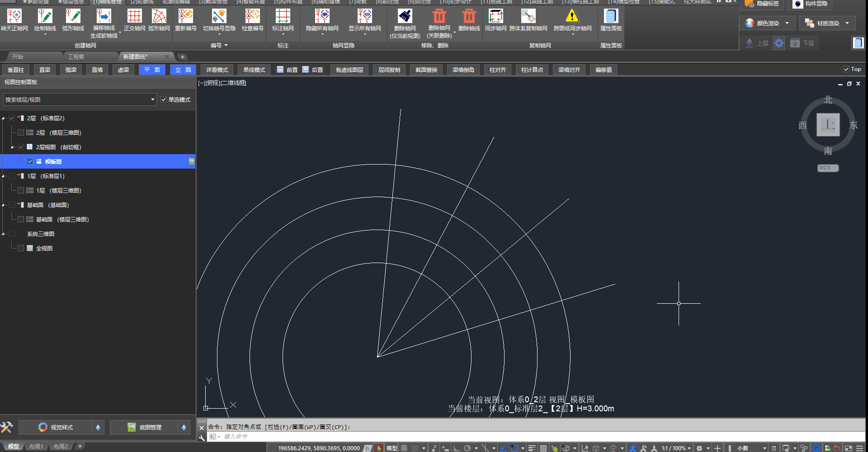Expand the 颜色渲染 dropdown

click(x=787, y=23)
